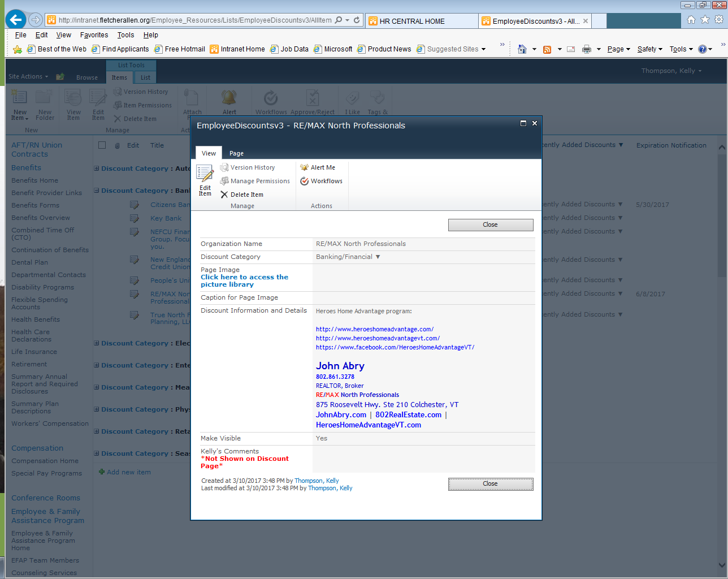
Task: Select the View tab in the dialog
Action: click(209, 153)
